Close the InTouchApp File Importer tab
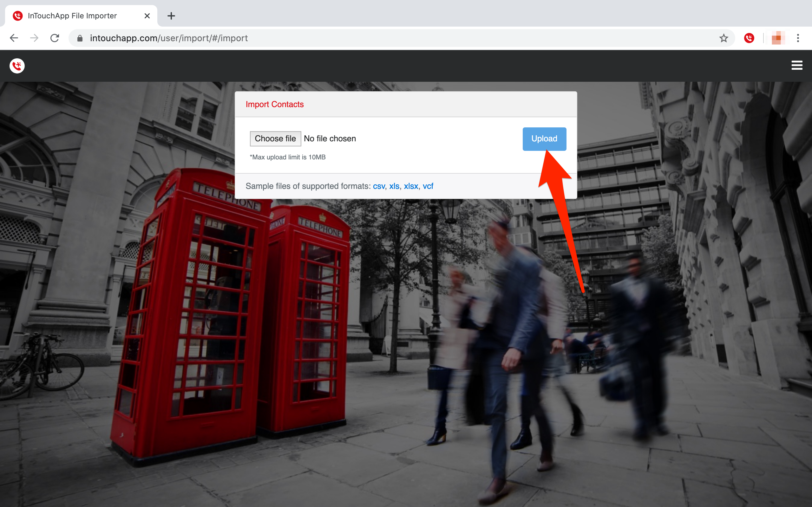 (147, 16)
